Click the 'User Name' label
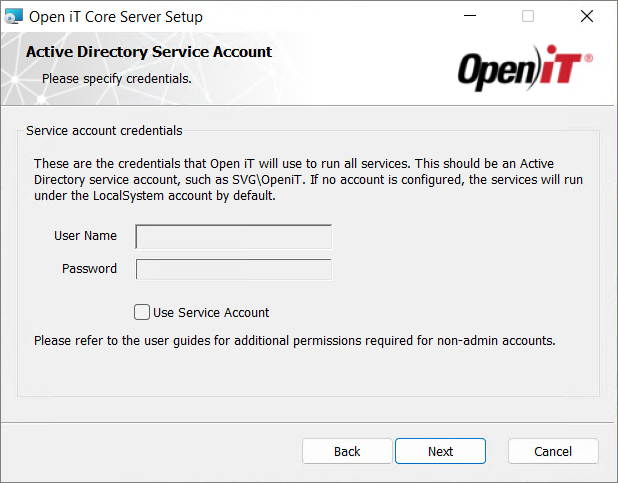The width and height of the screenshot is (618, 483). coord(86,235)
